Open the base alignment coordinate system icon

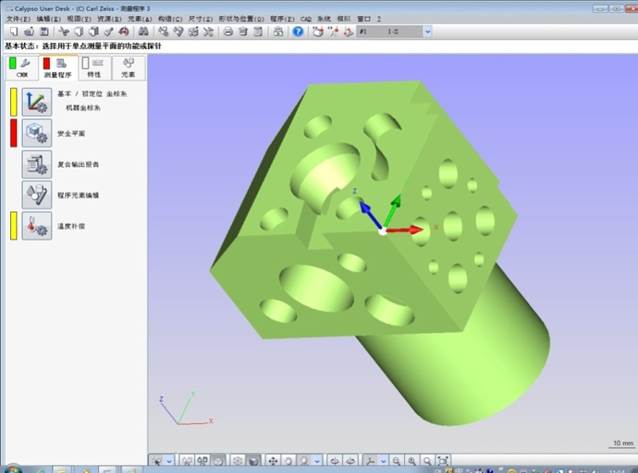point(37,102)
